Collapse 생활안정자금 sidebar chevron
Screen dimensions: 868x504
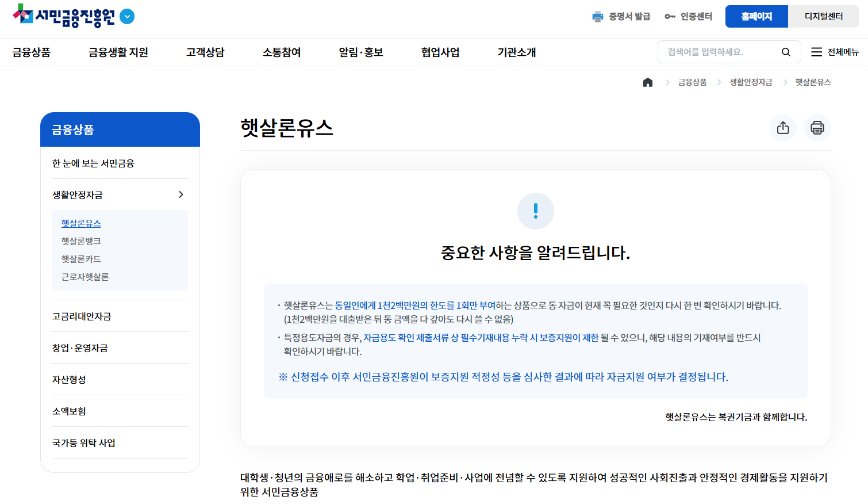coord(181,194)
